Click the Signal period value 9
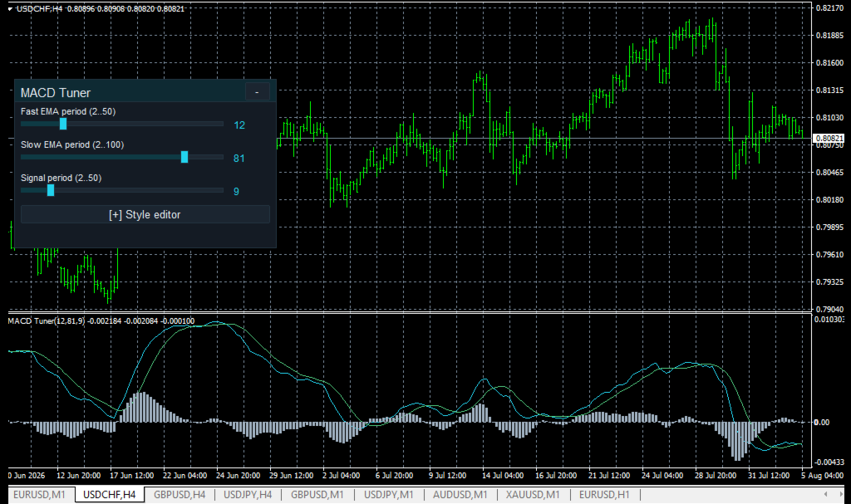The width and height of the screenshot is (851, 504). tap(236, 192)
